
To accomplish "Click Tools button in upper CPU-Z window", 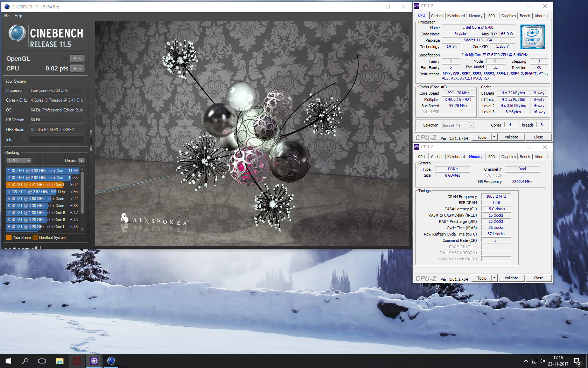I will (482, 137).
